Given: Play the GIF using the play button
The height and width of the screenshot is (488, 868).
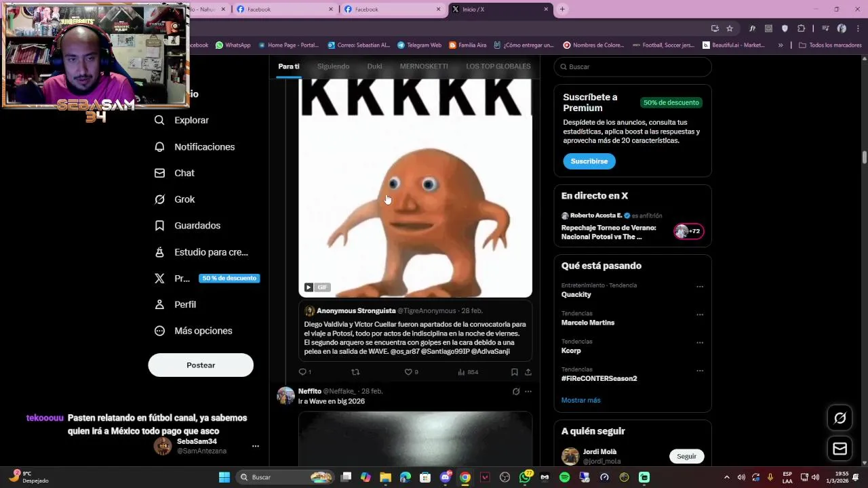Looking at the screenshot, I should pos(309,287).
